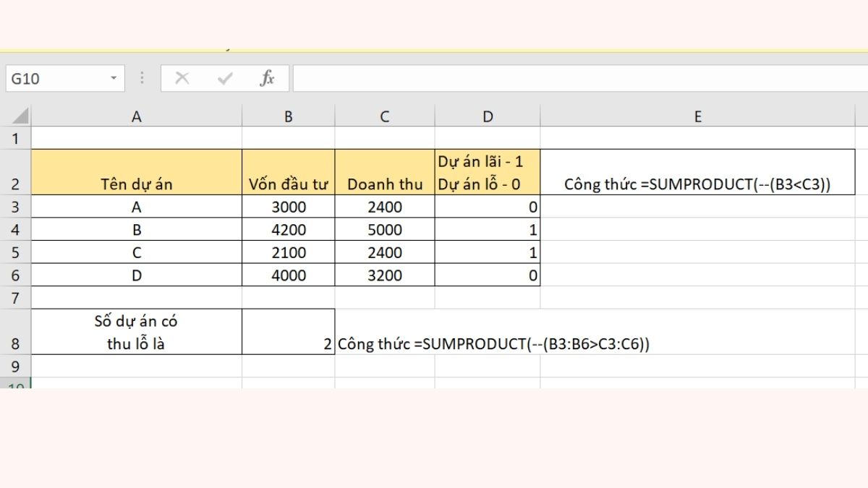Viewport: 868px width, 488px height.
Task: Select project name cell 'B' in row 4
Action: [x=137, y=230]
